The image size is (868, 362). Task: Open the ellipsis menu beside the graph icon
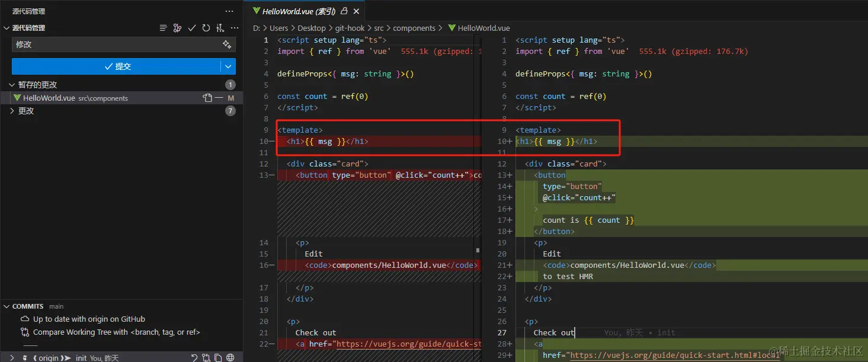pos(235,28)
